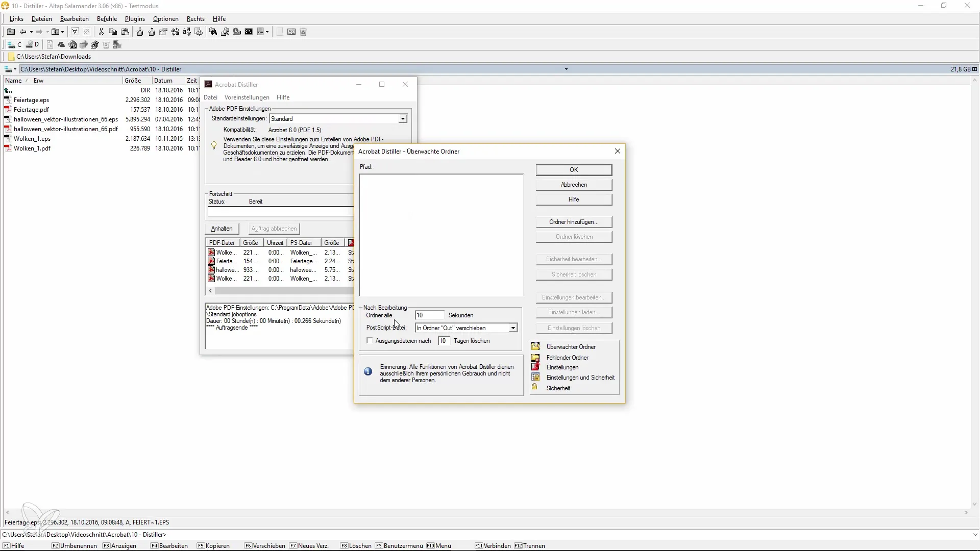The image size is (980, 551).
Task: Click the View mode toolbar icon
Action: coord(260,32)
